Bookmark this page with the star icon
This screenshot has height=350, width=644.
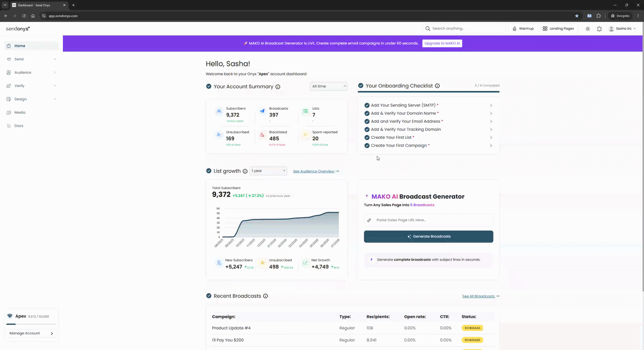(577, 16)
